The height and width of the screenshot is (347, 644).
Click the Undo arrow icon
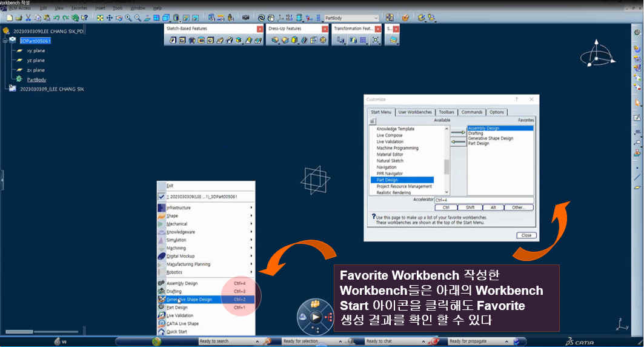click(x=56, y=18)
